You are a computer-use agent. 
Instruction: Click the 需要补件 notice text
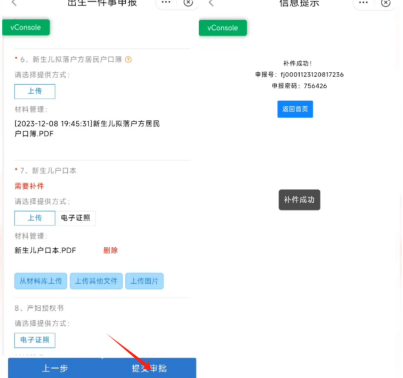[29, 186]
